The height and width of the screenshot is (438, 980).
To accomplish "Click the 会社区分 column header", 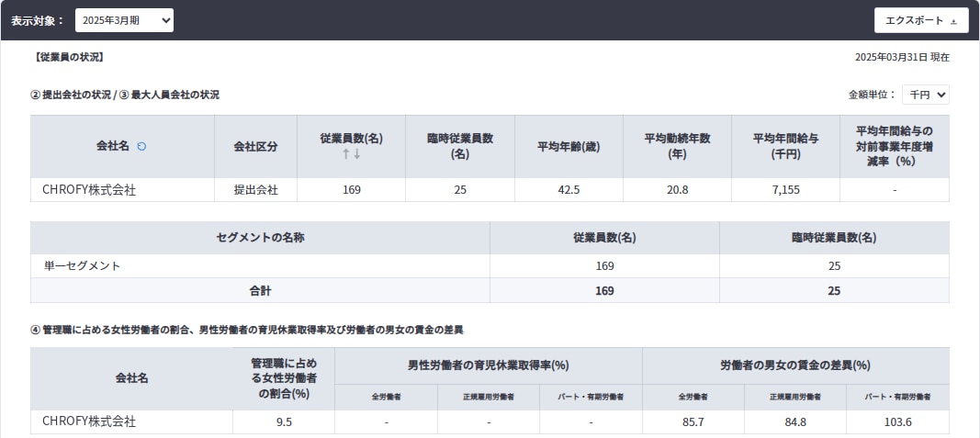I will tap(255, 146).
